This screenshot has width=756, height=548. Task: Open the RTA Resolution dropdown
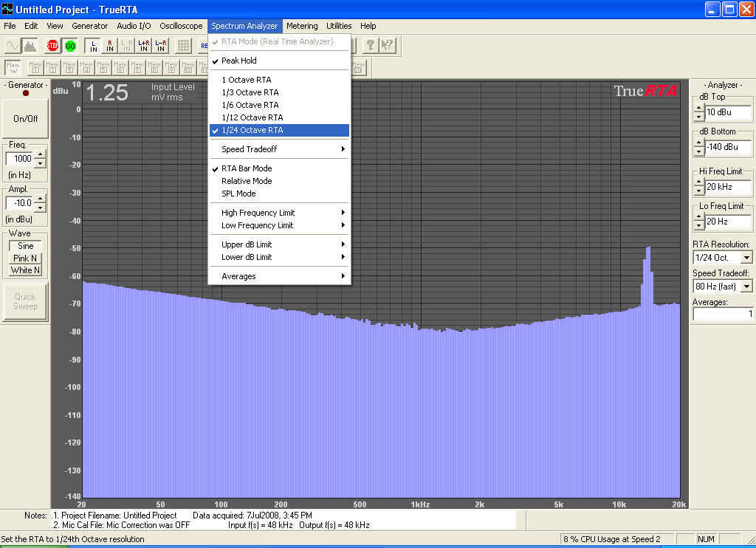click(x=746, y=258)
